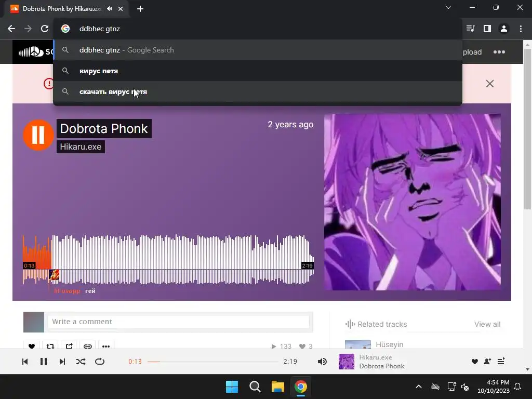
Task: Toggle repeat in the player bar
Action: coord(100,362)
